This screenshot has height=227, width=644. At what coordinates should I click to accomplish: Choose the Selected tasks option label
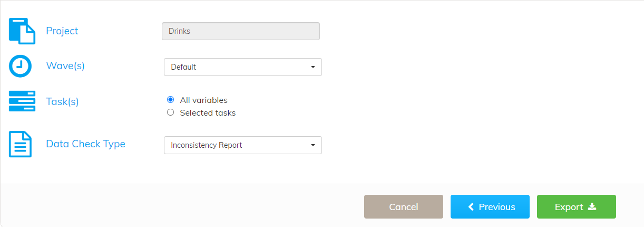pos(208,112)
